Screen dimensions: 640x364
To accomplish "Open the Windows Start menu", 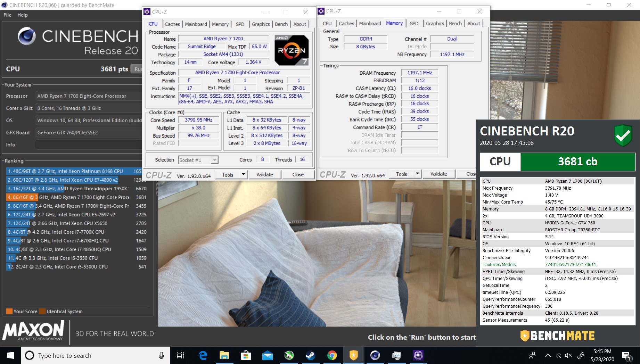I will tap(10, 355).
